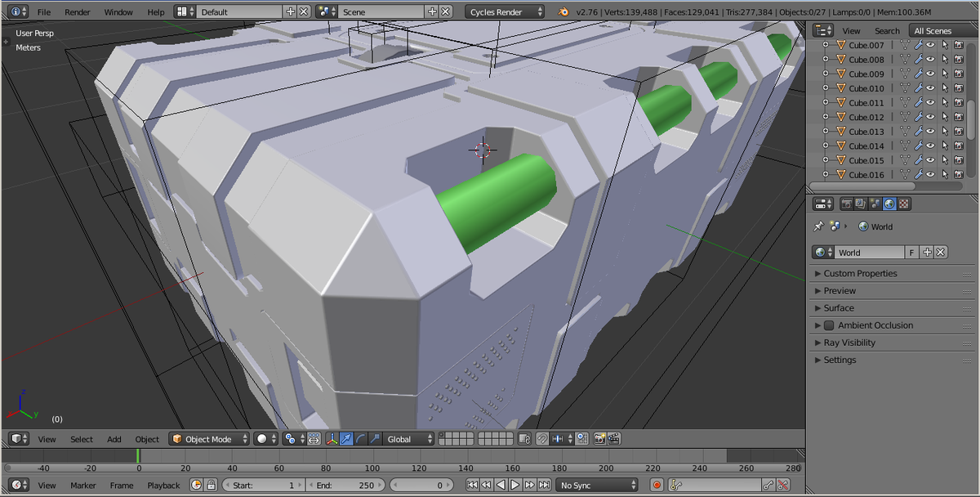Open the viewport shading mode selector
Image resolution: width=980 pixels, height=497 pixels.
click(x=265, y=439)
